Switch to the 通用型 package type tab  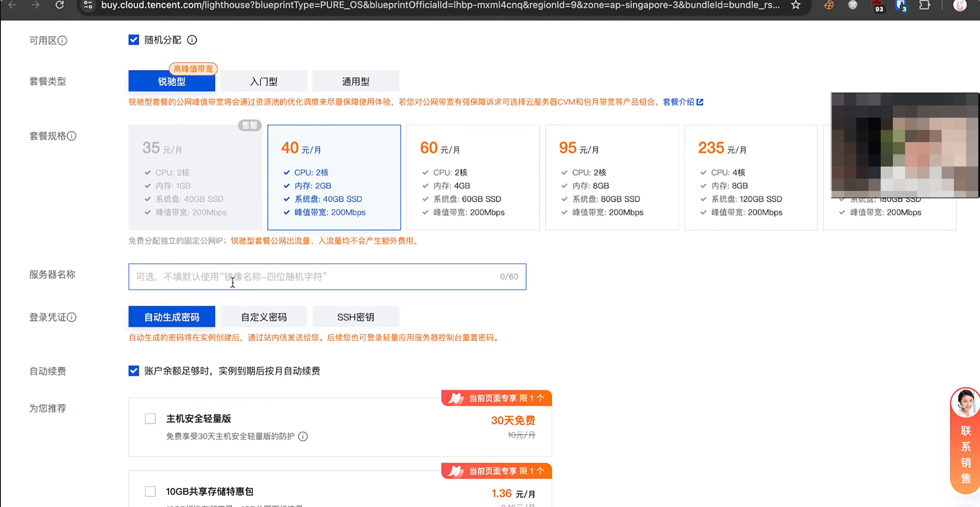point(355,82)
